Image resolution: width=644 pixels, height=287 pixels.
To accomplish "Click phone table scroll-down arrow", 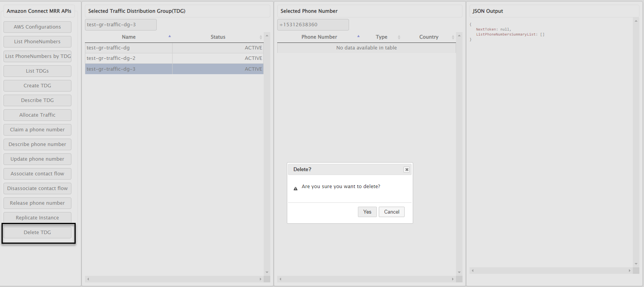I will 459,272.
